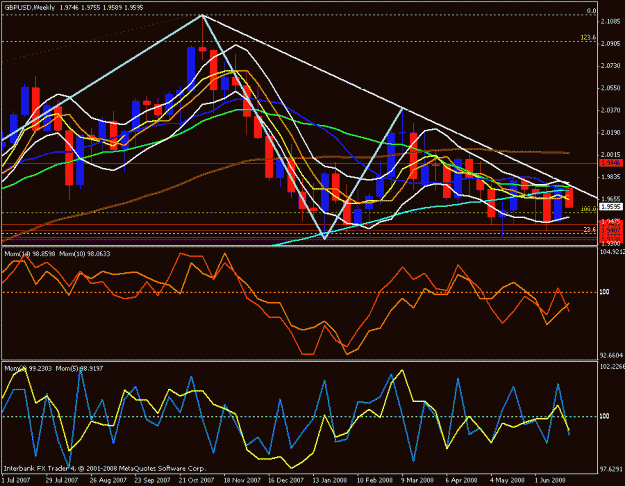
Task: Select the 102.2266 momentum scale value
Action: coord(612,366)
